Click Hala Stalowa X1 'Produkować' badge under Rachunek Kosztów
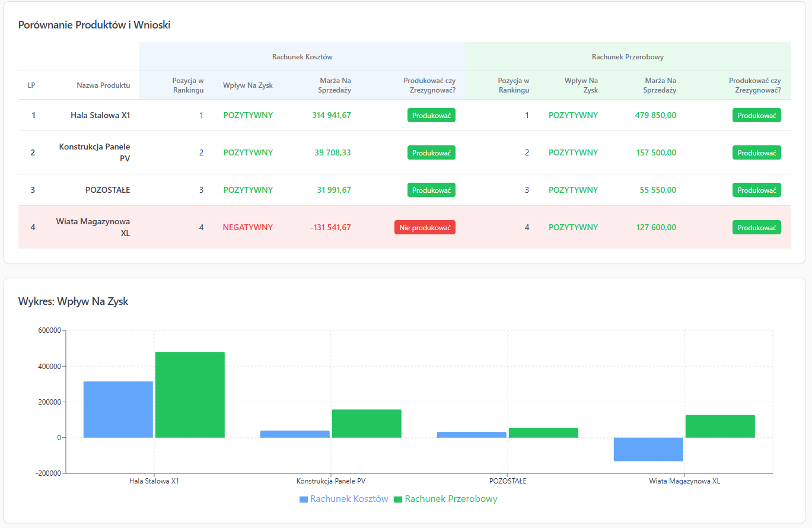The height and width of the screenshot is (528, 812). pos(431,115)
